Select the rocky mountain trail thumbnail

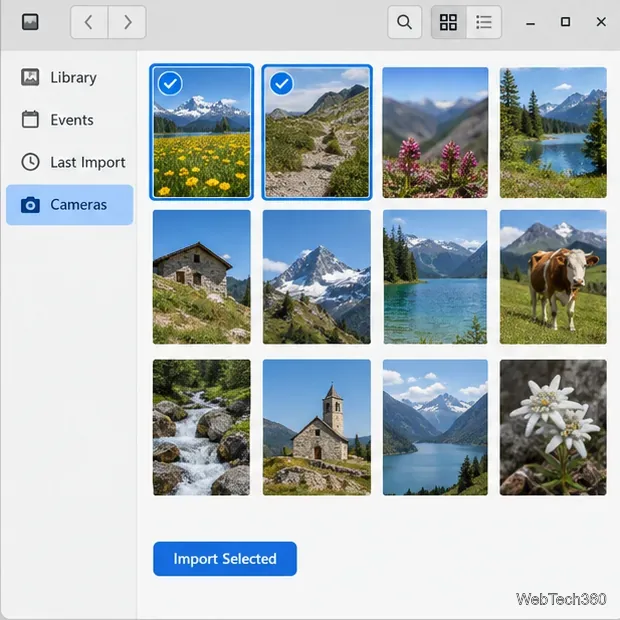coord(317,132)
